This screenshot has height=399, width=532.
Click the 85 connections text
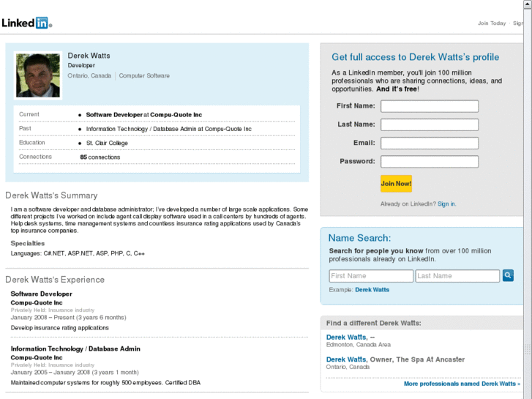(100, 157)
